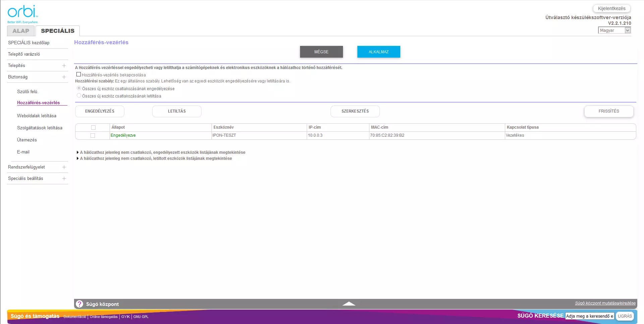Expand Rendszerfelügyelet with plus icon
644x324 pixels.
pyautogui.click(x=64, y=167)
